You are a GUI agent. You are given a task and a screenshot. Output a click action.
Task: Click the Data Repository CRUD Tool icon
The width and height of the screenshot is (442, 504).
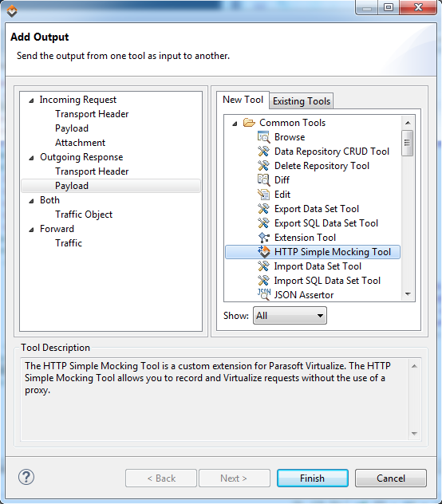[x=263, y=151]
